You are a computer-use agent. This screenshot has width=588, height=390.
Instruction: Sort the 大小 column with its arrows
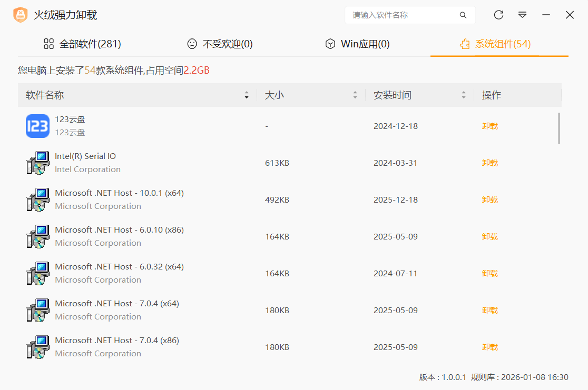(x=355, y=95)
